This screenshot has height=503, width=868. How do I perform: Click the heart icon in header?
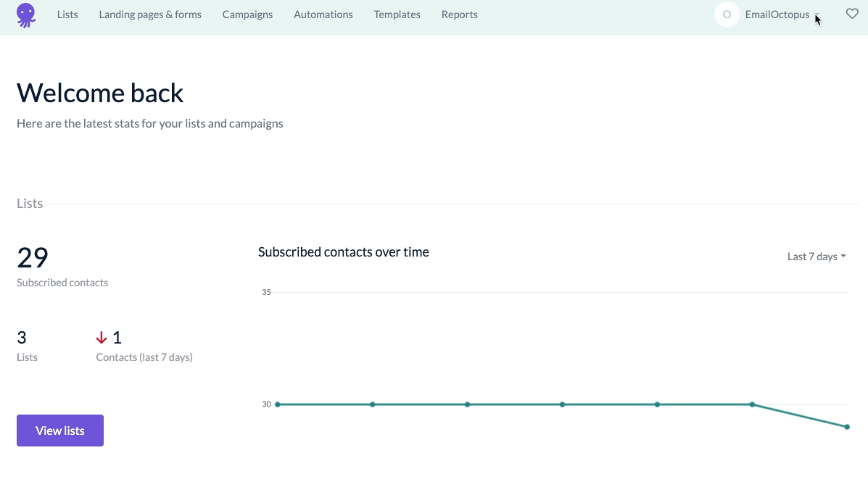pyautogui.click(x=852, y=14)
